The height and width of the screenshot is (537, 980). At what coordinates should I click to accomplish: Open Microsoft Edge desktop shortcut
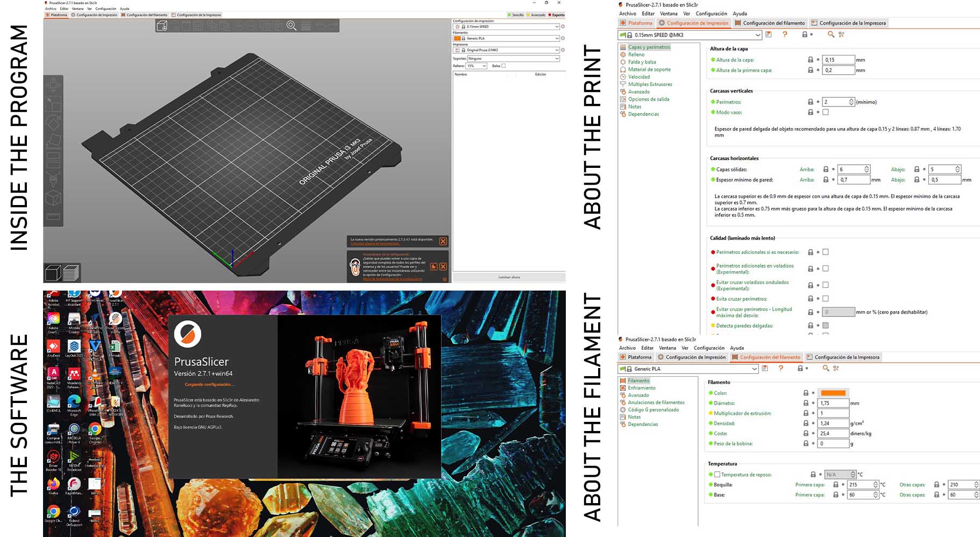[x=74, y=405]
